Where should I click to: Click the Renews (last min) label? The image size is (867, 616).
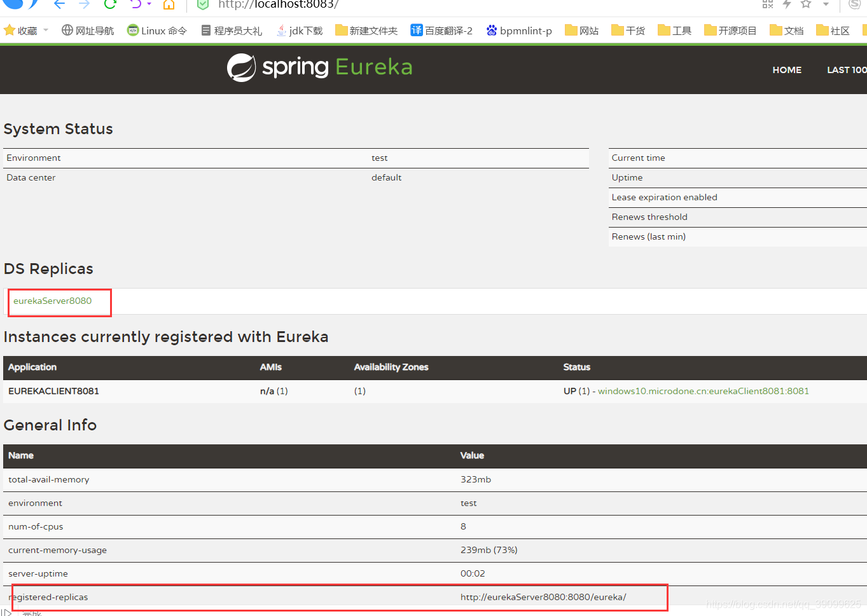pos(649,236)
